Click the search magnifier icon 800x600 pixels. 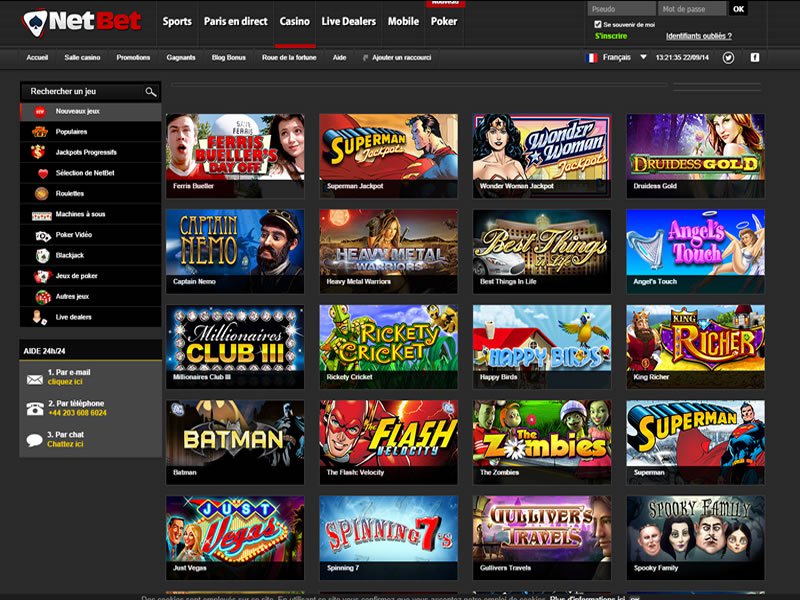point(151,92)
